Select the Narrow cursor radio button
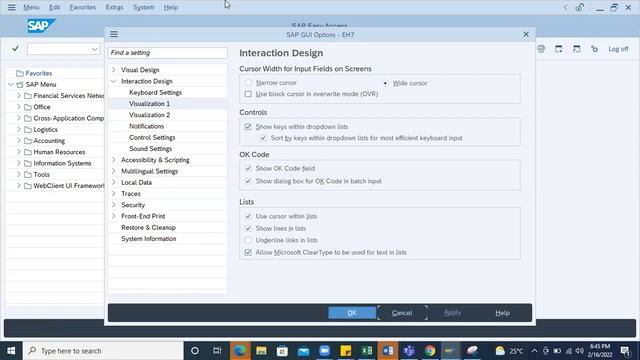 pyautogui.click(x=248, y=83)
